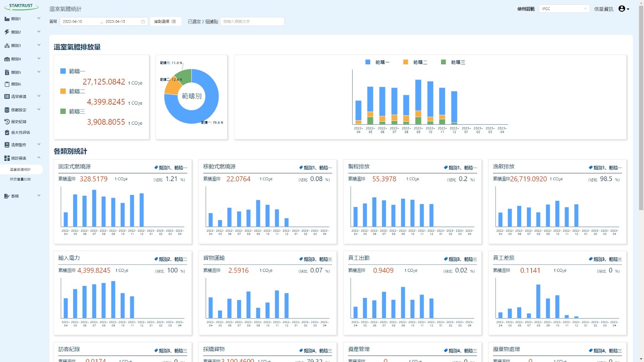Click the dashboard grid icon beside 統計圖表
644x362 pixels.
tap(7, 158)
